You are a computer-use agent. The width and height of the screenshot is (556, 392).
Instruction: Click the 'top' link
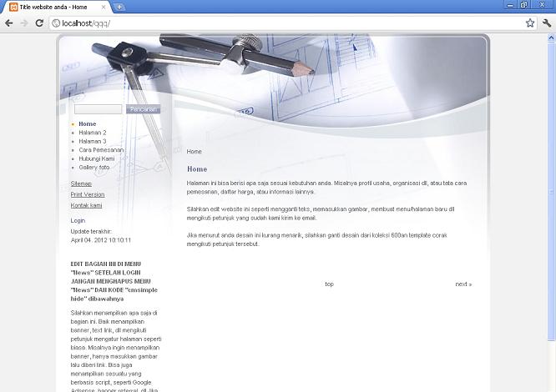(x=329, y=284)
